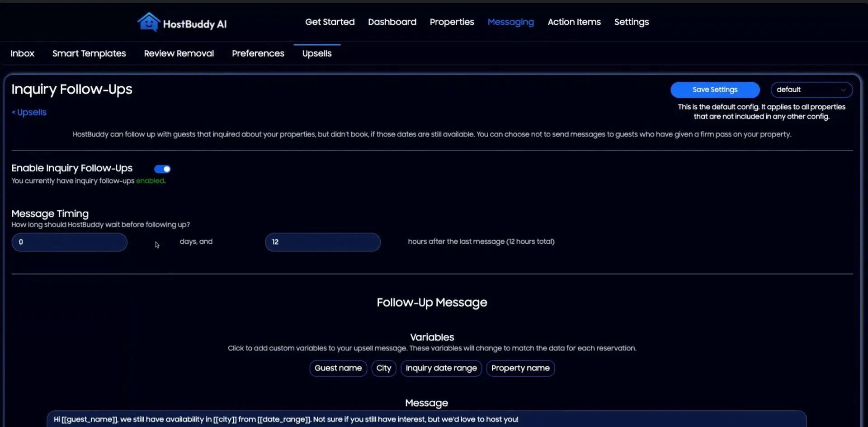Insert the Guest name variable
Screen dimensions: 868x427
(338, 368)
